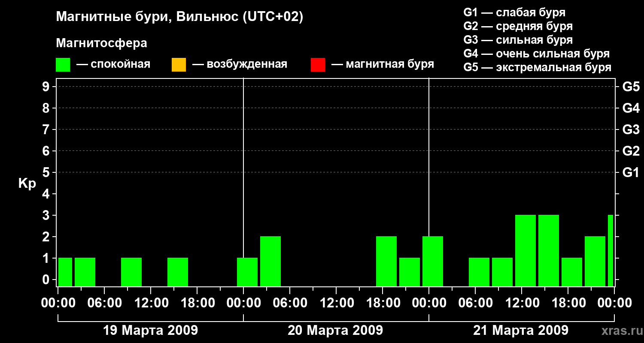The height and width of the screenshot is (343, 644).
Task: Click the '— спокойная' legend label
Action: coord(113,64)
